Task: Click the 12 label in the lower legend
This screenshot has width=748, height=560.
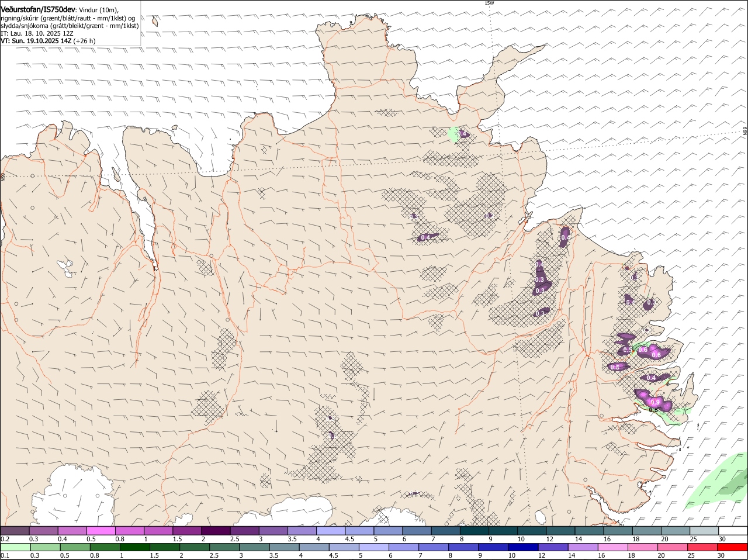Action: pyautogui.click(x=541, y=555)
